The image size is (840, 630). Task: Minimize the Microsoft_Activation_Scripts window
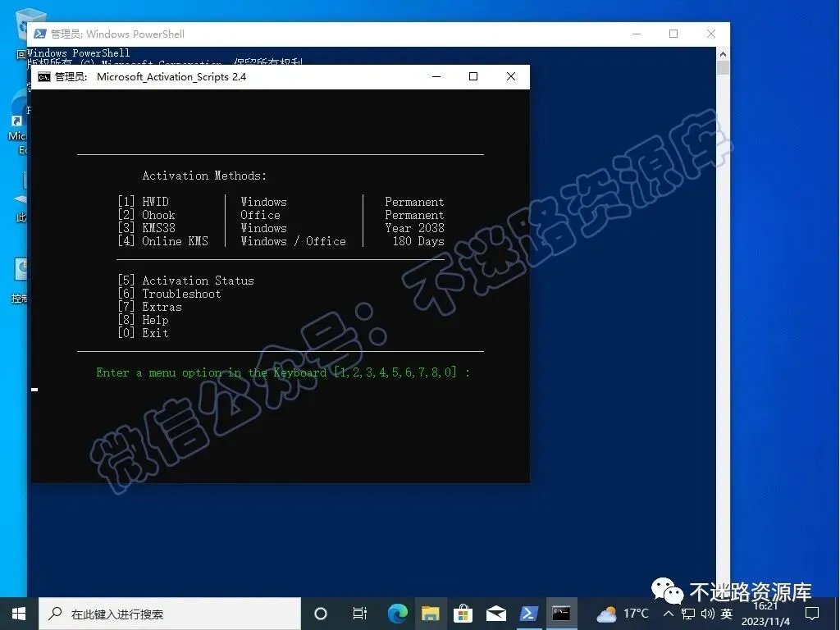436,76
